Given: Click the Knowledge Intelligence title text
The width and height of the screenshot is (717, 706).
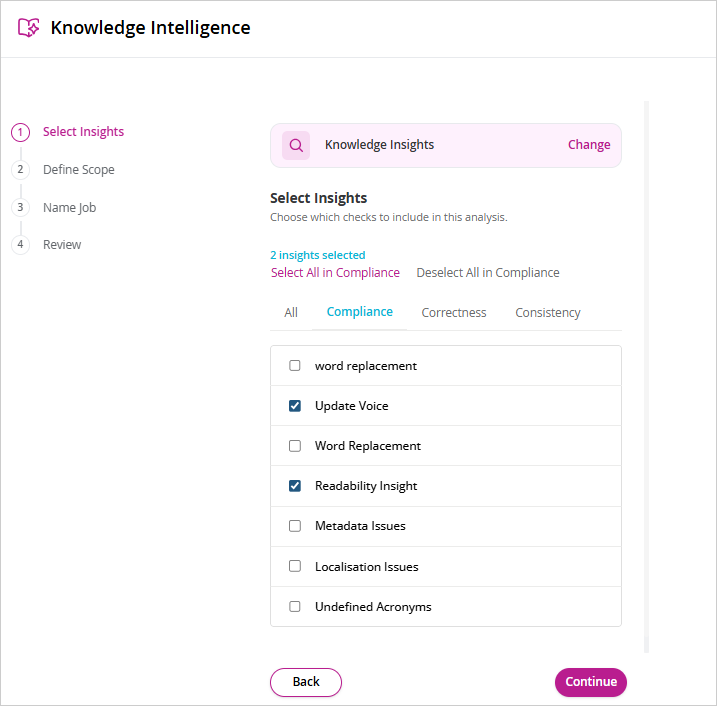Looking at the screenshot, I should pos(150,28).
